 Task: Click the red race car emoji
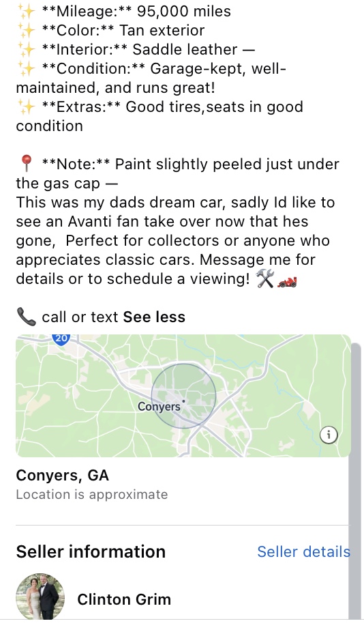coord(287,281)
